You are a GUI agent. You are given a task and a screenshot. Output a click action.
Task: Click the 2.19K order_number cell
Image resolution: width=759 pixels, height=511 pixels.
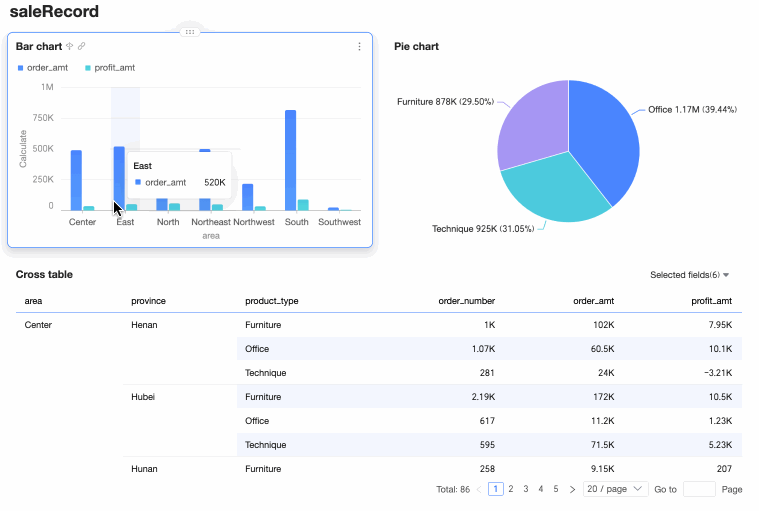[483, 397]
